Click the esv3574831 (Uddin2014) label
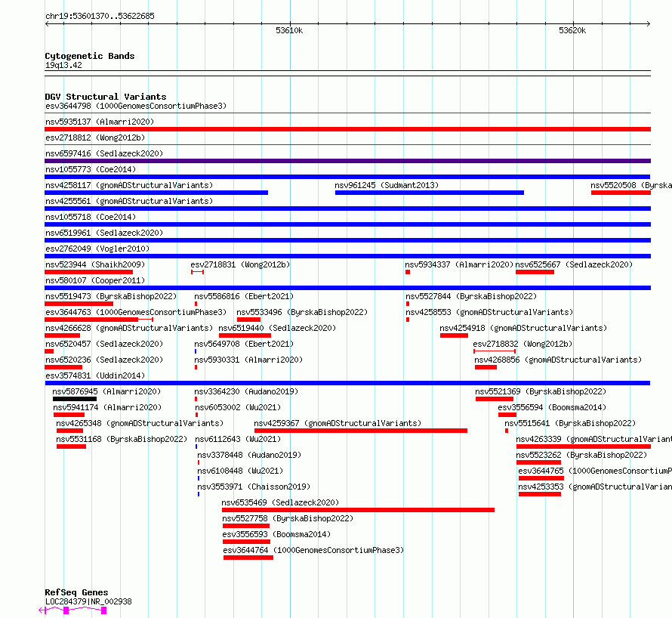The width and height of the screenshot is (672, 618). coord(95,375)
